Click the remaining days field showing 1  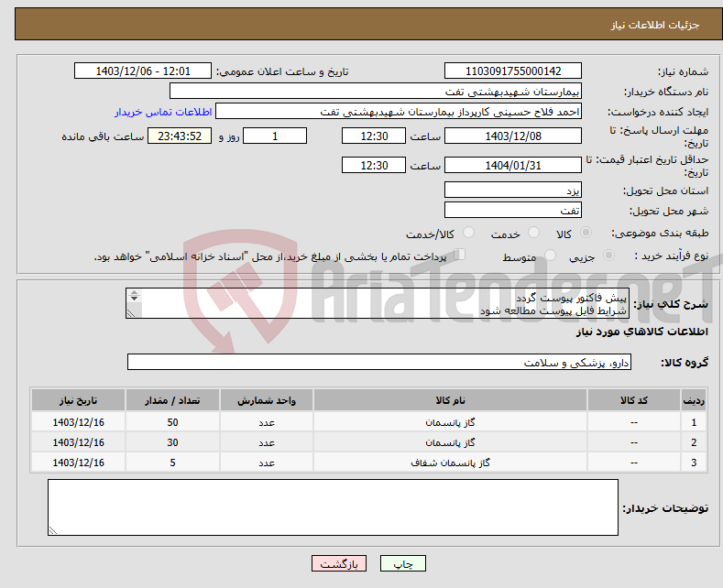coord(275,136)
